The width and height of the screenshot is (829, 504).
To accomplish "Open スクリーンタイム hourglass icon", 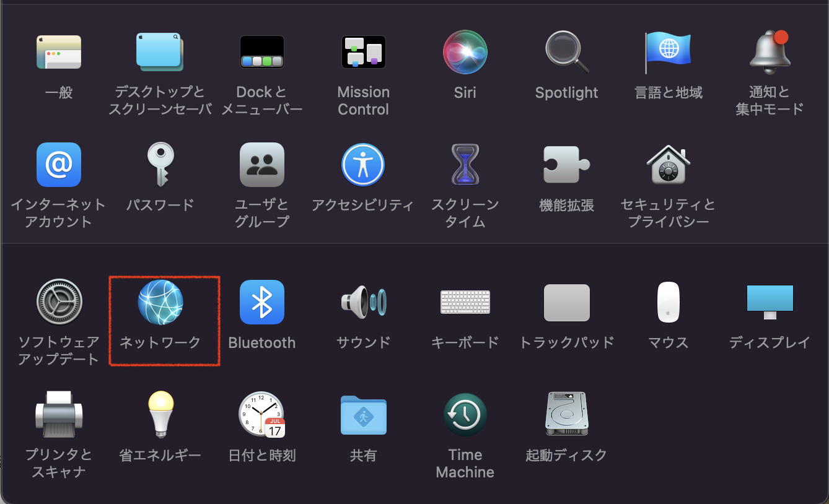I will 465,165.
